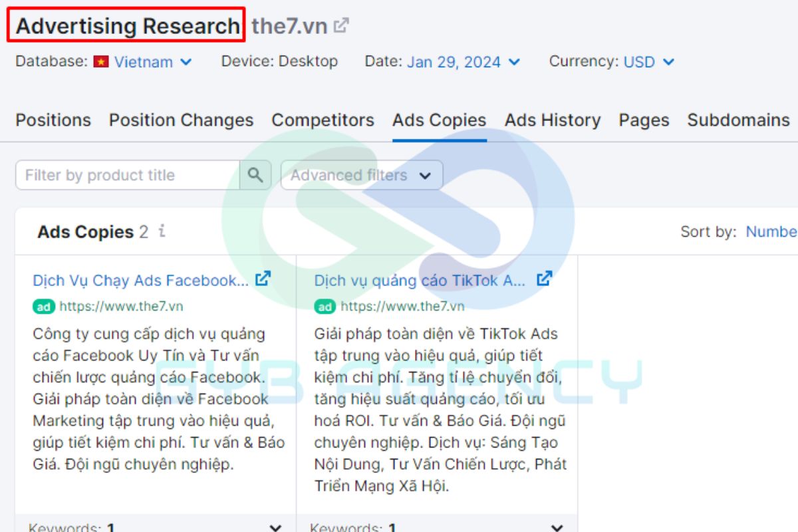The width and height of the screenshot is (798, 532).
Task: Open the date Jan 29, 2024 dropdown
Action: (464, 62)
